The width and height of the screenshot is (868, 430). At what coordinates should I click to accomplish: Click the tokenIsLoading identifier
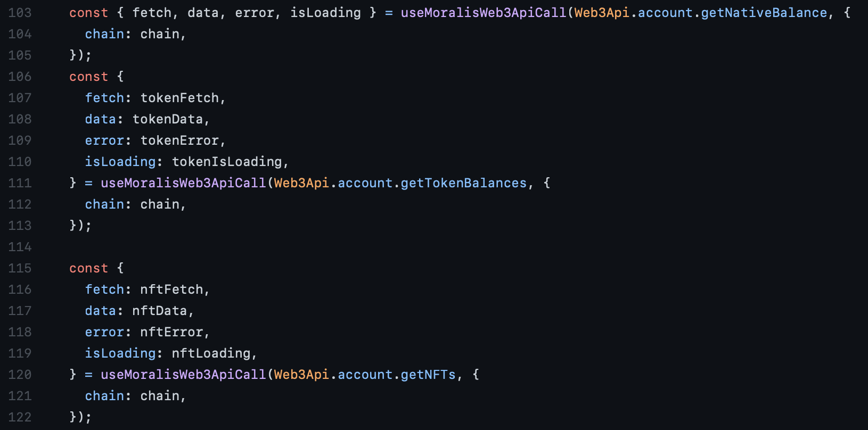(x=227, y=162)
